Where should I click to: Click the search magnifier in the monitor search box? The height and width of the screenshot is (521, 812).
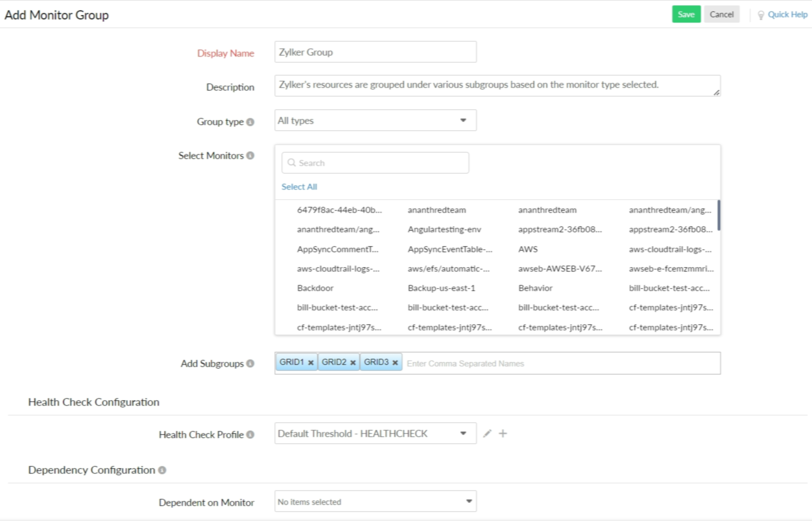(292, 162)
